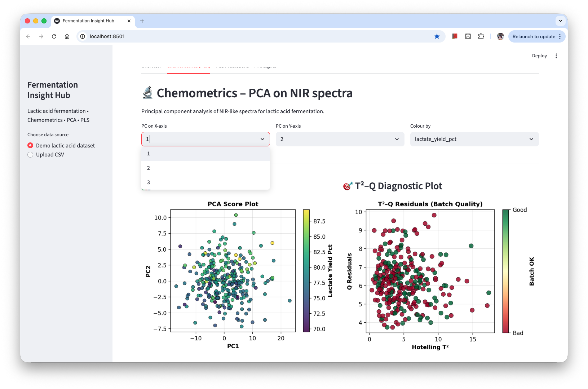Choose option 1 in the X-axis list
588x389 pixels.
point(205,154)
